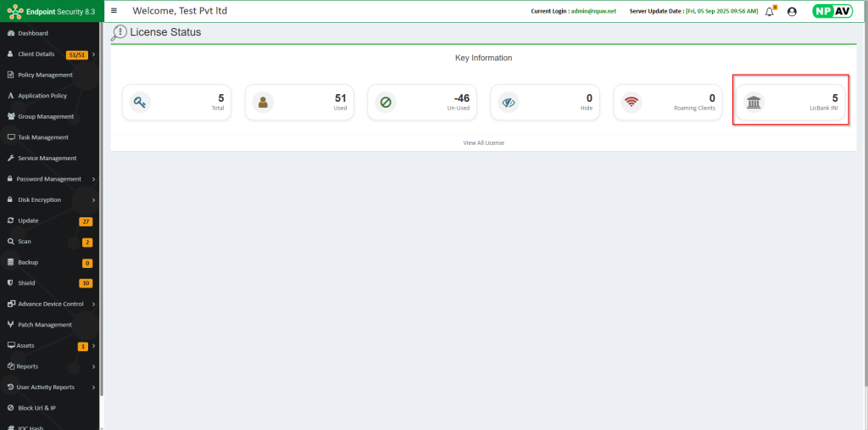The height and width of the screenshot is (430, 868).
Task: Click the Un-Used prohibited icon
Action: click(x=386, y=103)
